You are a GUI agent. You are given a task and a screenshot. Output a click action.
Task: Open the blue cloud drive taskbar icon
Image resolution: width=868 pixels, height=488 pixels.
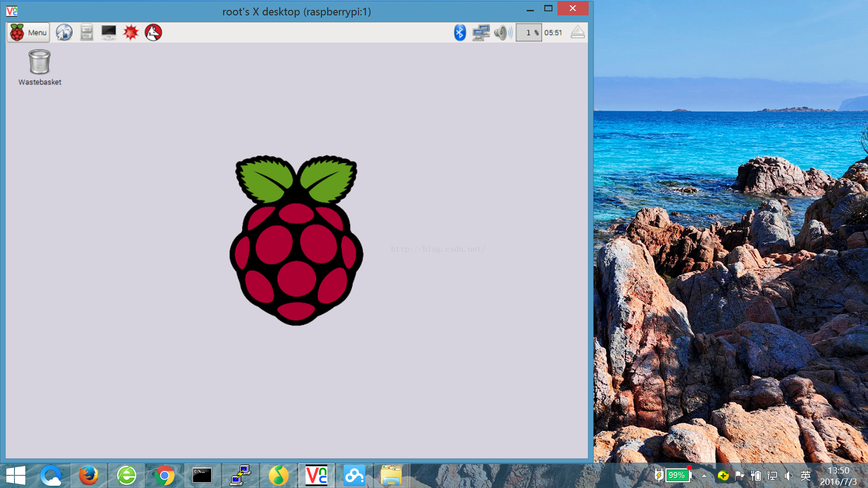coord(354,476)
